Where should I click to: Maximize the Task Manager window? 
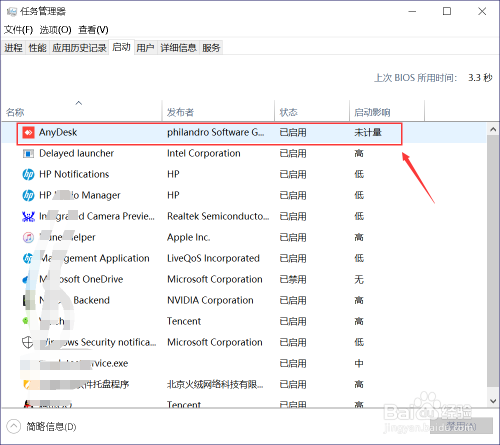pyautogui.click(x=447, y=12)
